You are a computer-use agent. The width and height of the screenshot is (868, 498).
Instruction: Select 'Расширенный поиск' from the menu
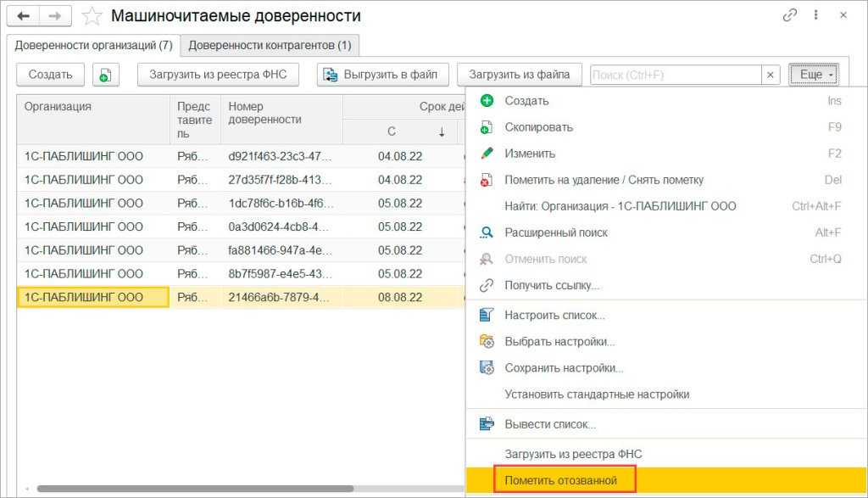tap(556, 232)
